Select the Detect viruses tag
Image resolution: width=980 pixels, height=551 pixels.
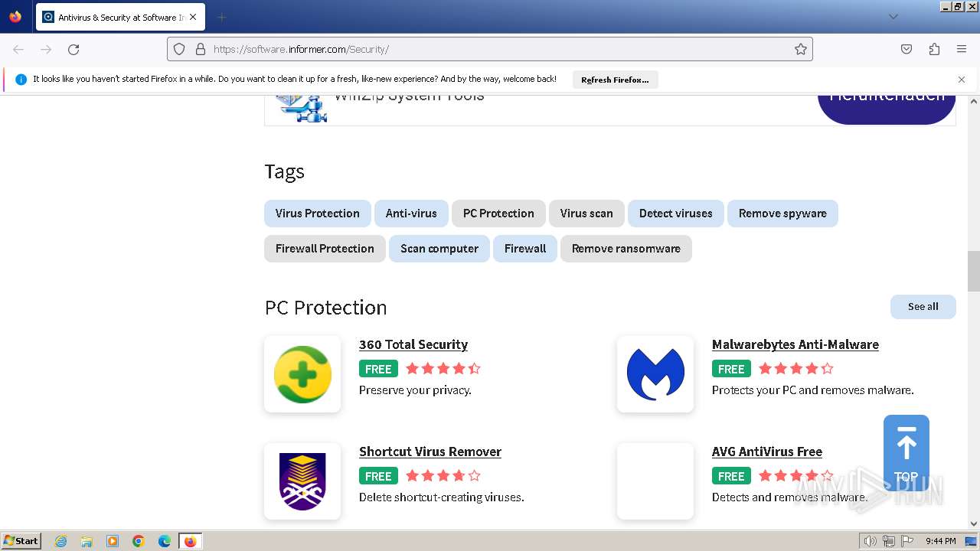pyautogui.click(x=676, y=214)
